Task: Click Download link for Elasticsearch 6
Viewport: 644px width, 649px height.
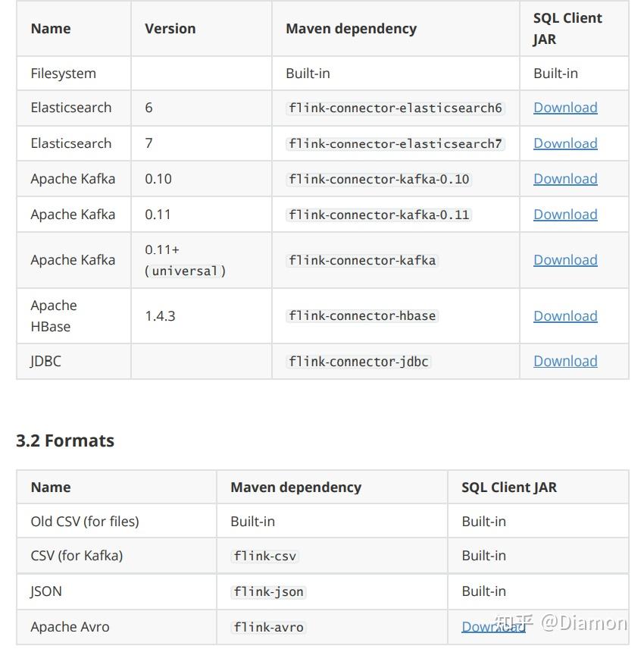Action: 565,108
